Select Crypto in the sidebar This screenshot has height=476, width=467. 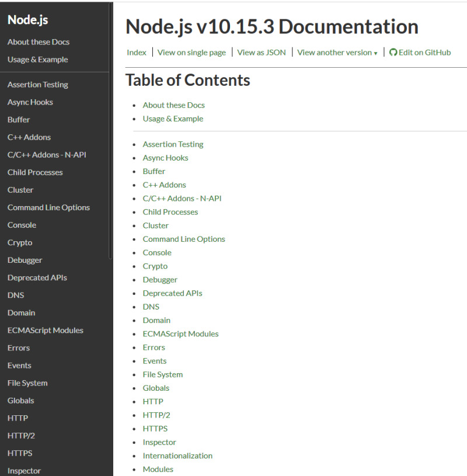[20, 243]
